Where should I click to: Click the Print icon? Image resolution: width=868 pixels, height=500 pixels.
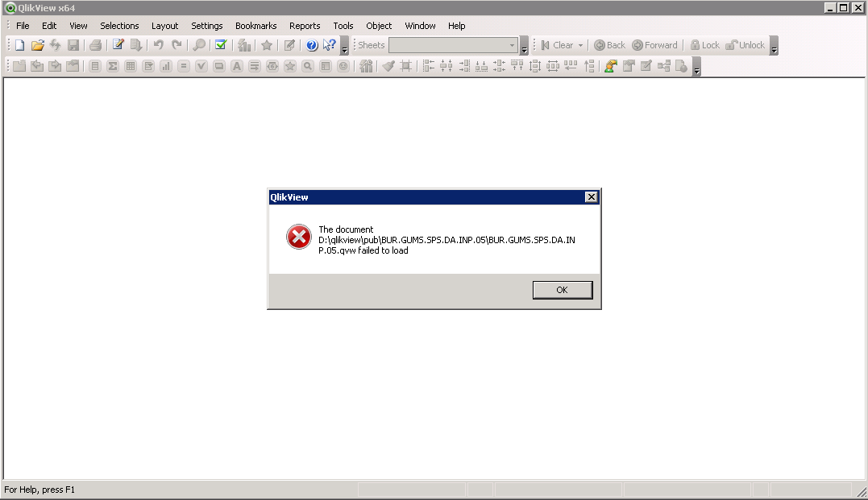tap(96, 45)
